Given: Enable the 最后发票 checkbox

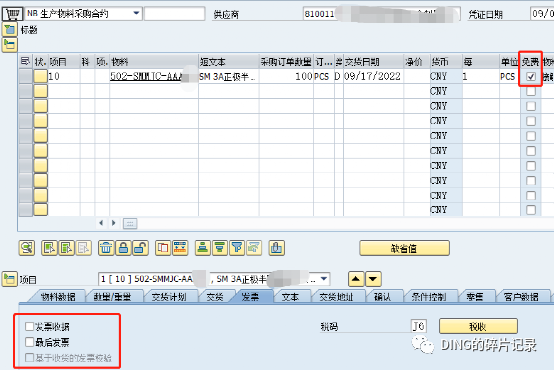Looking at the screenshot, I should [30, 342].
